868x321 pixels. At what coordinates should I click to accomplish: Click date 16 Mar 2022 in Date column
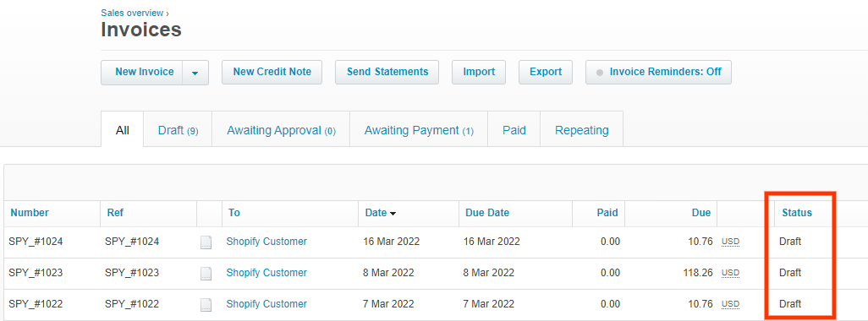392,242
